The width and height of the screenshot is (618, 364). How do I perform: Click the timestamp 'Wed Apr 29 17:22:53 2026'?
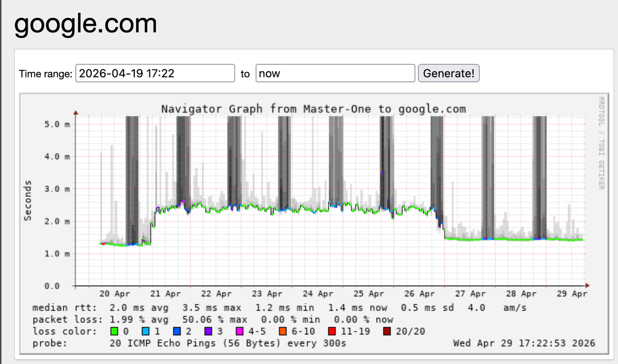point(524,344)
